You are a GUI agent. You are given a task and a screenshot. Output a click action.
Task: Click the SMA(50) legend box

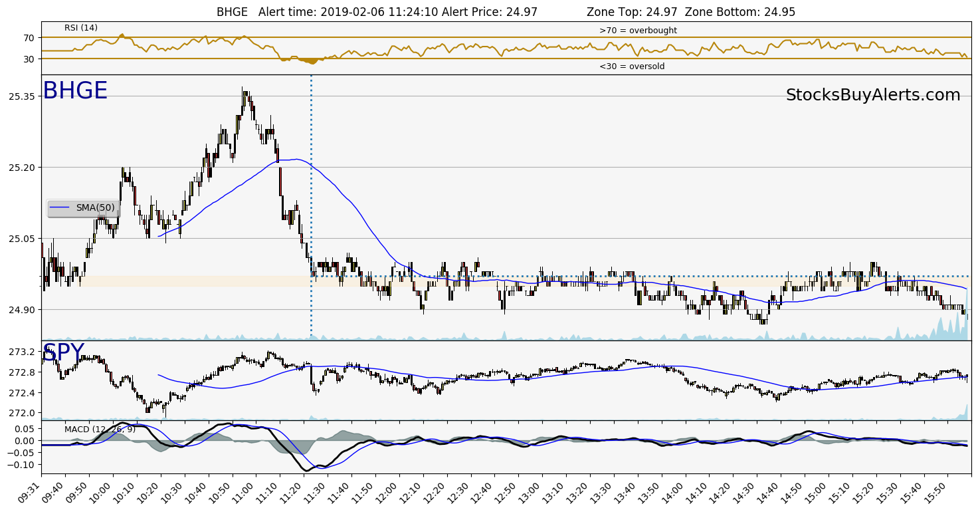pyautogui.click(x=84, y=208)
